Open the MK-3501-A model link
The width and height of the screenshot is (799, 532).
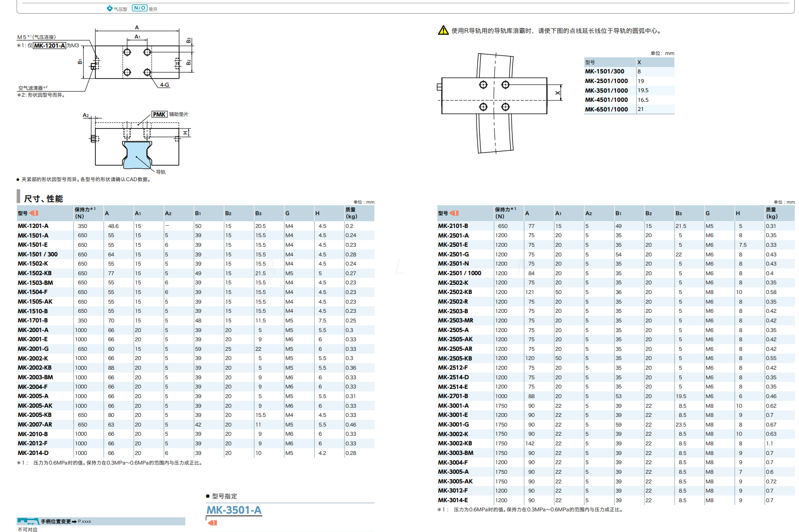click(x=234, y=510)
